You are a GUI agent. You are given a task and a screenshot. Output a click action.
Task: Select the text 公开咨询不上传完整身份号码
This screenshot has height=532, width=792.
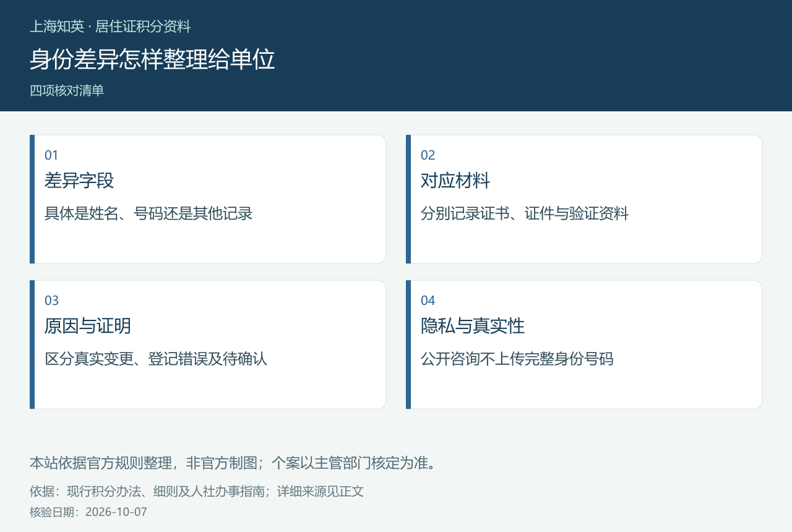coord(517,359)
